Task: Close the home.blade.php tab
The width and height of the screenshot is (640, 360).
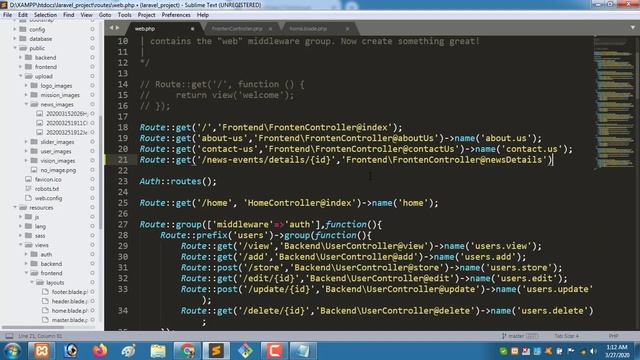Action: [x=347, y=29]
